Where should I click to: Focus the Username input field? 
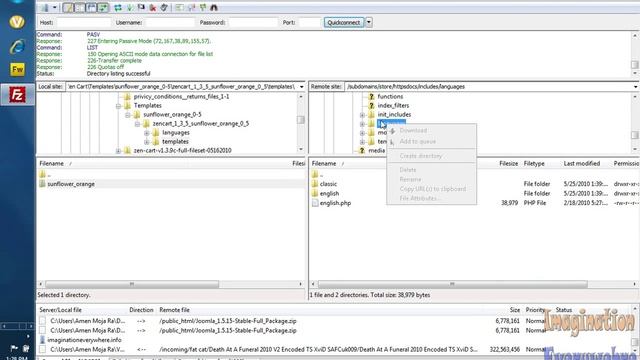coord(170,22)
